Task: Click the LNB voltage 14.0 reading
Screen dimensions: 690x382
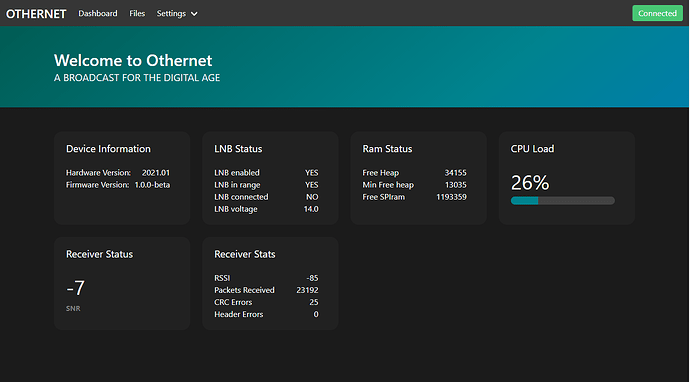Action: [x=311, y=209]
